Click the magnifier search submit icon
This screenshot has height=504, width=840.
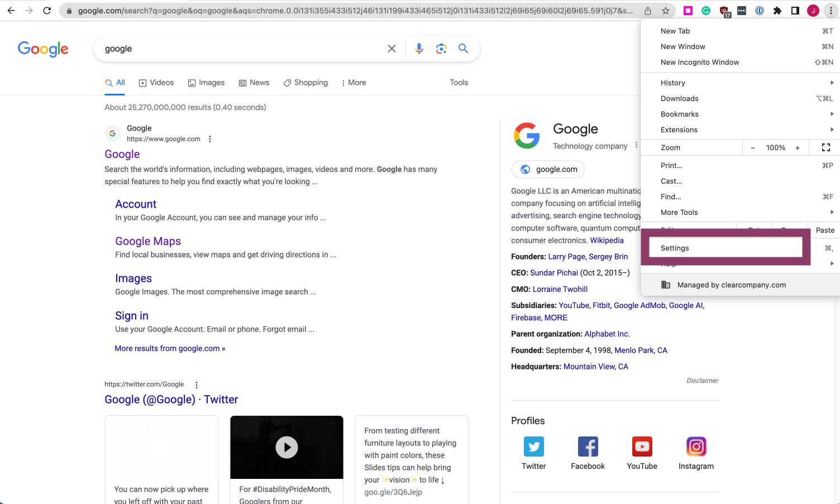pos(463,49)
